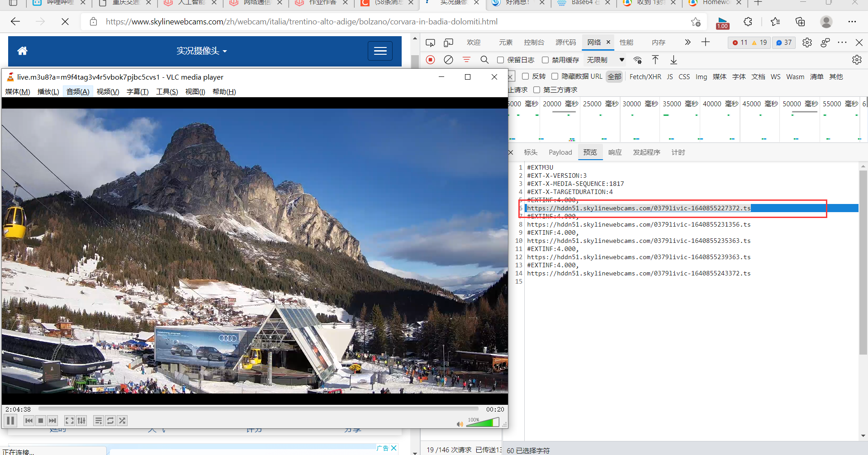868x455 pixels.
Task: Open 无限制 throttling dropdown
Action: (605, 60)
